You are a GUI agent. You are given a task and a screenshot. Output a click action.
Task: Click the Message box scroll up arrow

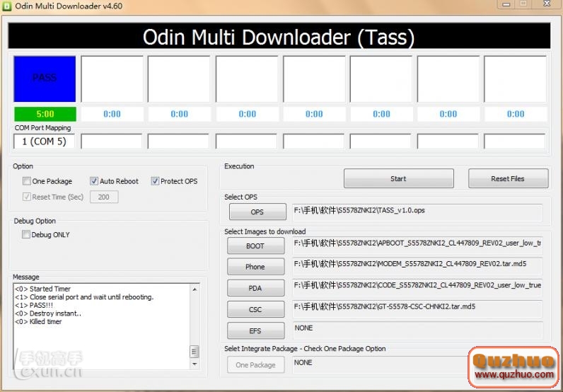195,289
